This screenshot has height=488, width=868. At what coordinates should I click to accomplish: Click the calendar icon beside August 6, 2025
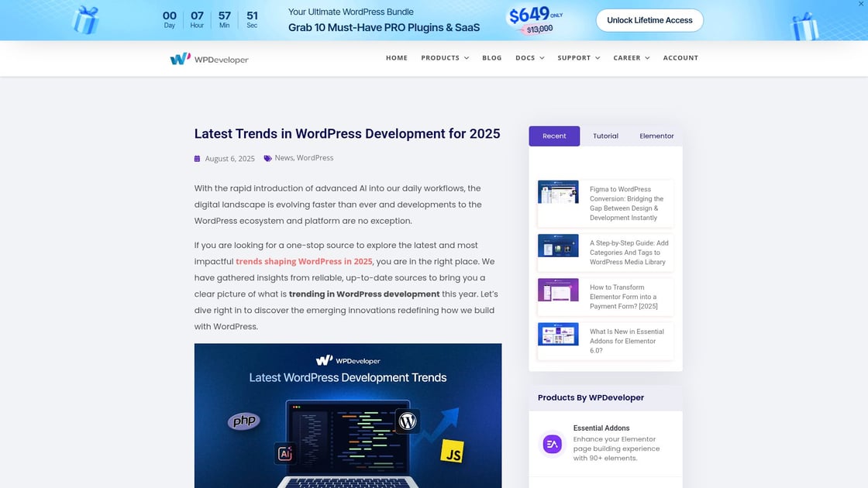click(197, 159)
